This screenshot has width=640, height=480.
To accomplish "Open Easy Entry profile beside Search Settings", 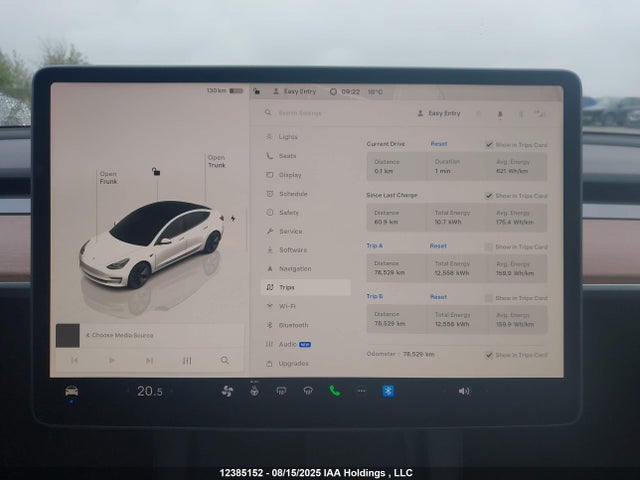I will coord(439,113).
